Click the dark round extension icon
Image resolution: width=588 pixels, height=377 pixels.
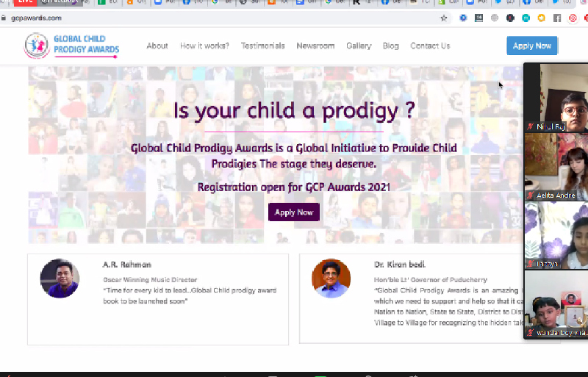coord(510,18)
